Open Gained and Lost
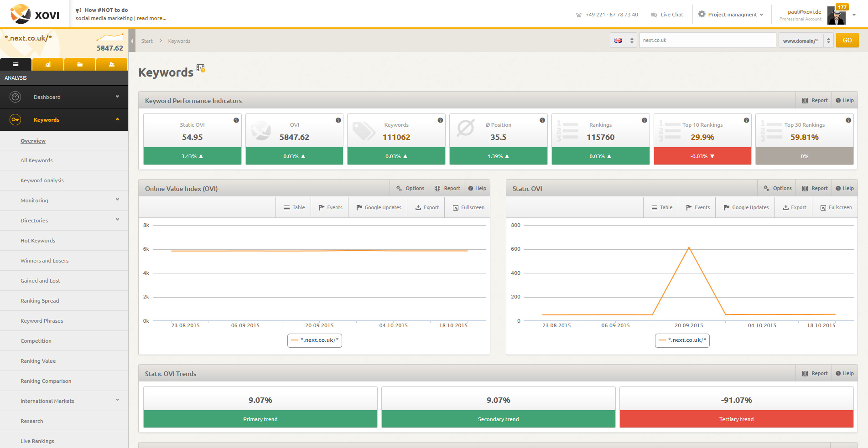868x448 pixels. (x=40, y=281)
